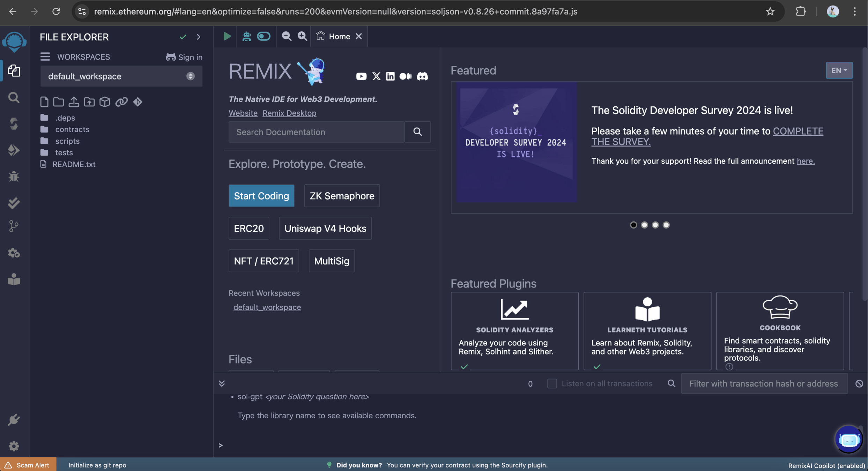868x471 pixels.
Task: Click the RemixAI chat assistant bubble
Action: click(x=848, y=439)
